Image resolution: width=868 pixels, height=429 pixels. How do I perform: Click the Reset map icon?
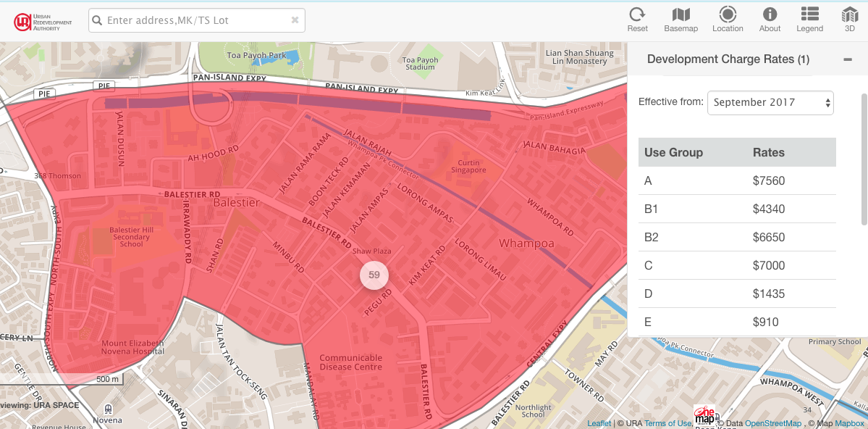637,20
